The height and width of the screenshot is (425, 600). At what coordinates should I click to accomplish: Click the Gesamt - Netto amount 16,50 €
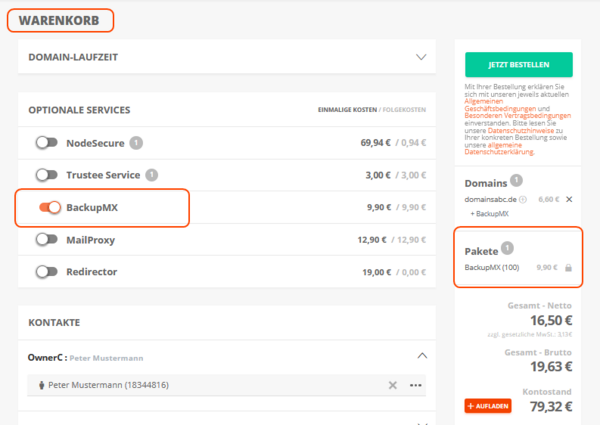coord(551,320)
